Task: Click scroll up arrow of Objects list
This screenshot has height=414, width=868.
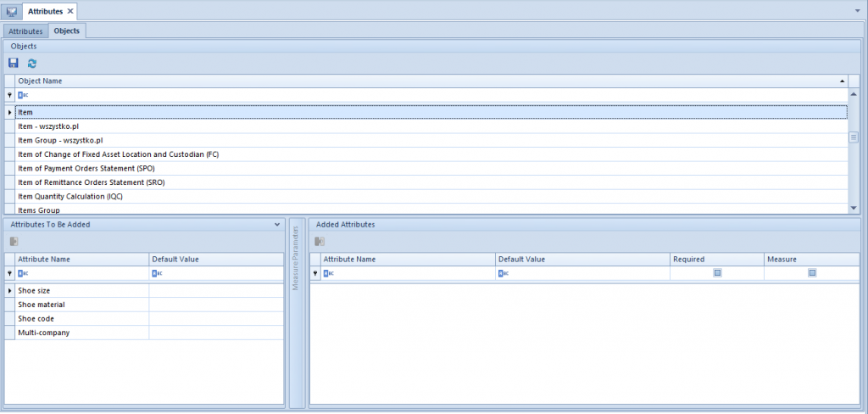Action: [854, 94]
